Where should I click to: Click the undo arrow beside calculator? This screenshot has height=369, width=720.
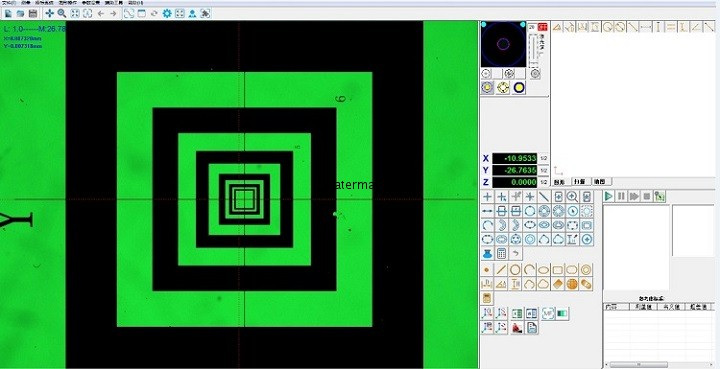[x=516, y=253]
